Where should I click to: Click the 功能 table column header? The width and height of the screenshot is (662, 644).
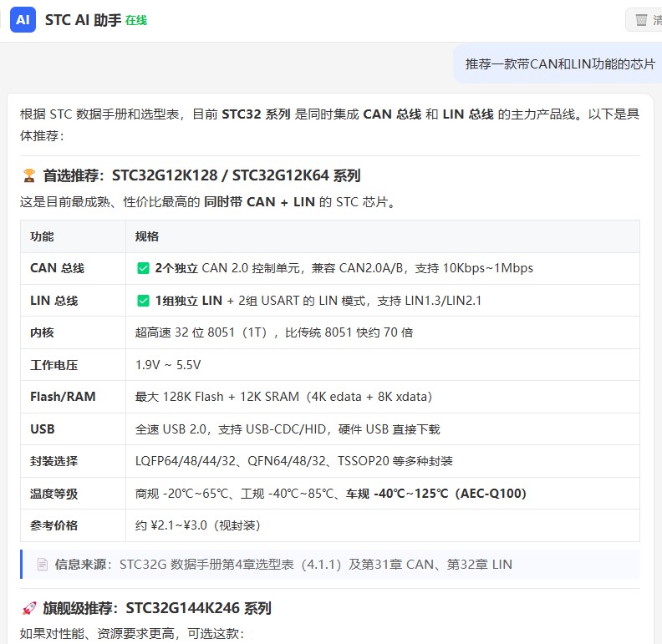pyautogui.click(x=42, y=236)
